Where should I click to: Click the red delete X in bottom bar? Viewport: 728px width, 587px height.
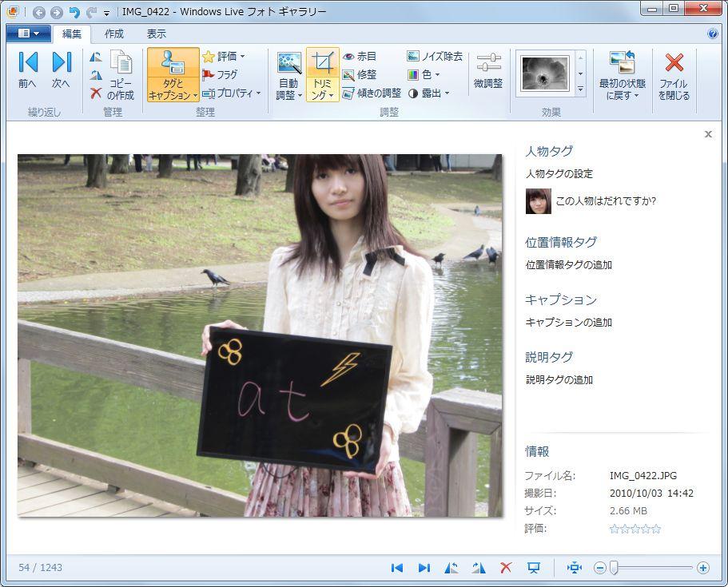(506, 568)
